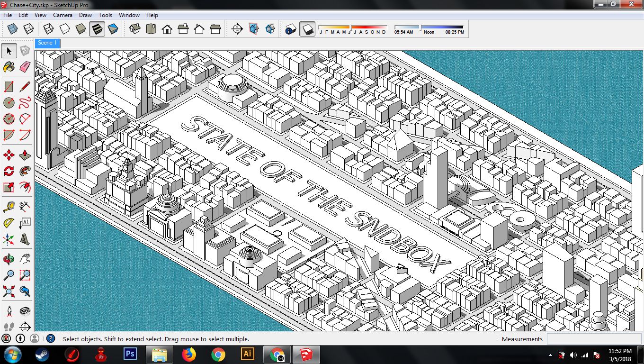Open the Camera menu
The height and width of the screenshot is (364, 644).
(x=63, y=15)
